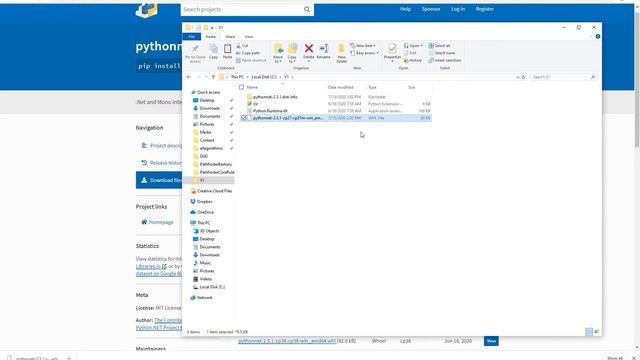Open Videos folder under This PC

click(202, 279)
